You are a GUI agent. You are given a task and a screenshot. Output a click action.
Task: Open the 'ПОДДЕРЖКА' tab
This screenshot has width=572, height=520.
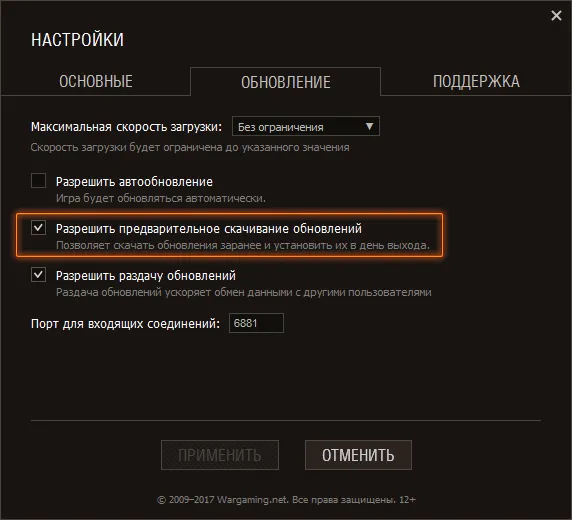tap(476, 81)
